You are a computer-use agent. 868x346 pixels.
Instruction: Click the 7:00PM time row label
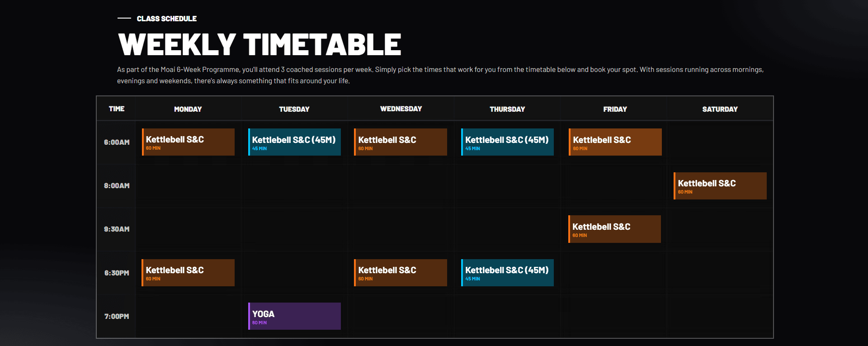(x=117, y=317)
